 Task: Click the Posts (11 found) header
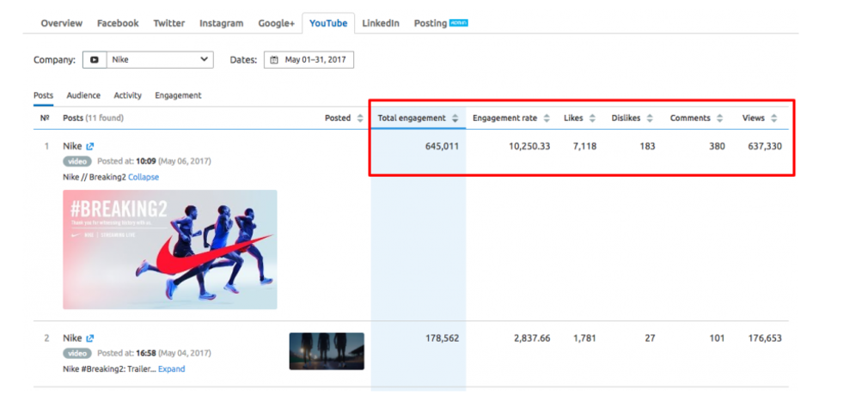[93, 118]
